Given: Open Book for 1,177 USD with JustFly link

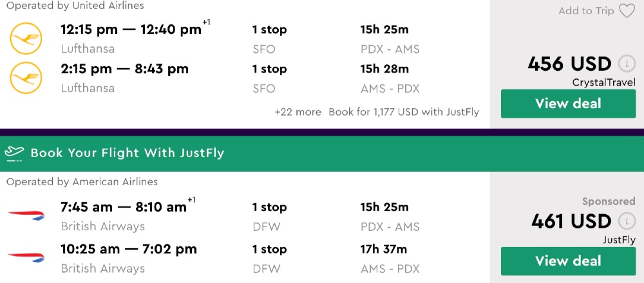Looking at the screenshot, I should tap(404, 112).
